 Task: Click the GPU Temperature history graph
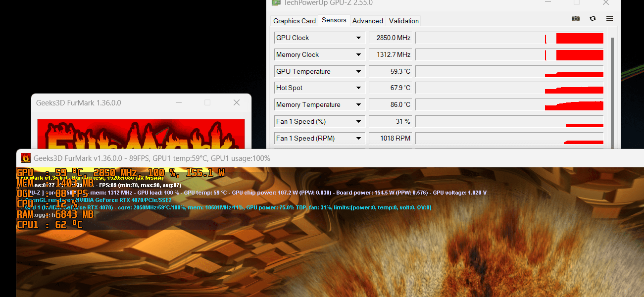click(509, 72)
